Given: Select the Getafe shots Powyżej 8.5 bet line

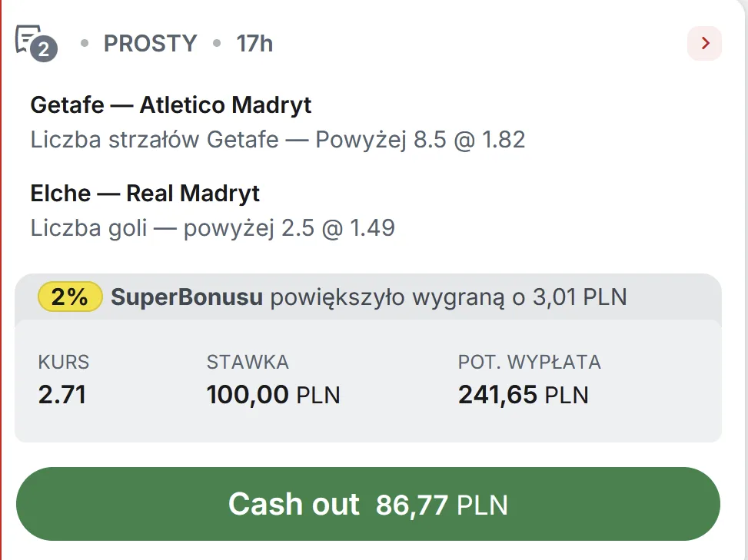Looking at the screenshot, I should tap(277, 140).
